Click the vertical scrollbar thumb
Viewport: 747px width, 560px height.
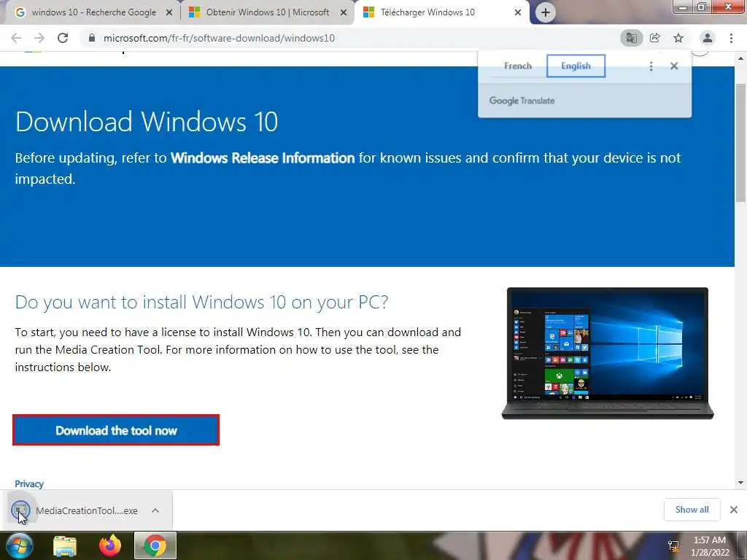(740, 143)
